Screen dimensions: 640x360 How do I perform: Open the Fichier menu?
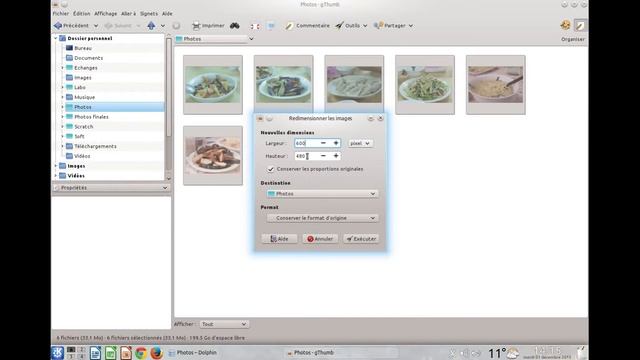61,13
